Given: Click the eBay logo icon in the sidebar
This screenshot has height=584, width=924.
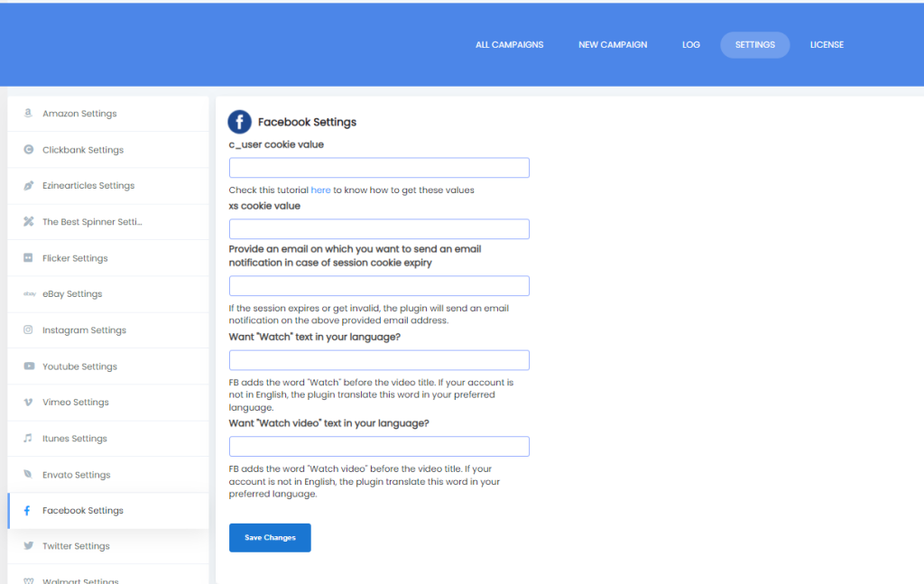Looking at the screenshot, I should tap(28, 293).
